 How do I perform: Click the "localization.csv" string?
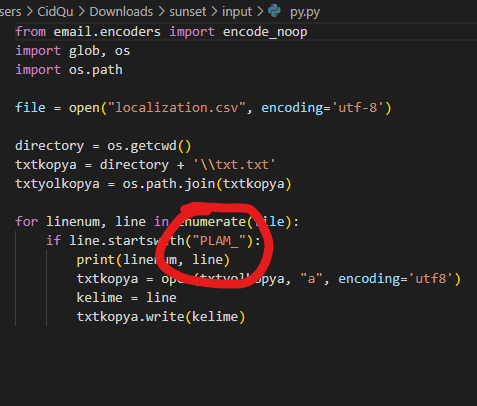click(x=177, y=108)
